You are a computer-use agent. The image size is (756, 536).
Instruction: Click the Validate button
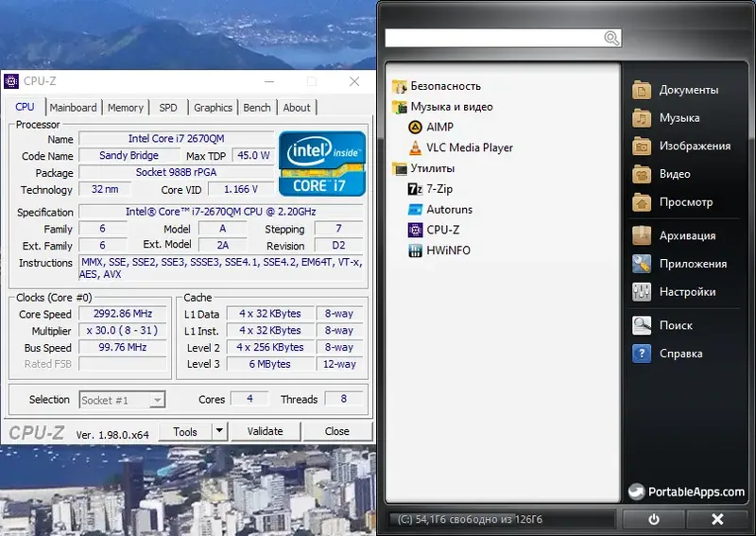tap(266, 431)
